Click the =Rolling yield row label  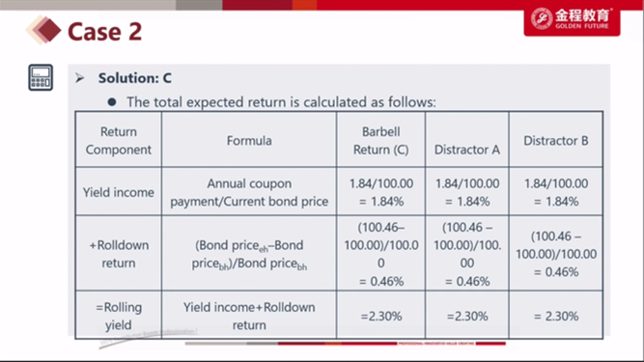(119, 316)
